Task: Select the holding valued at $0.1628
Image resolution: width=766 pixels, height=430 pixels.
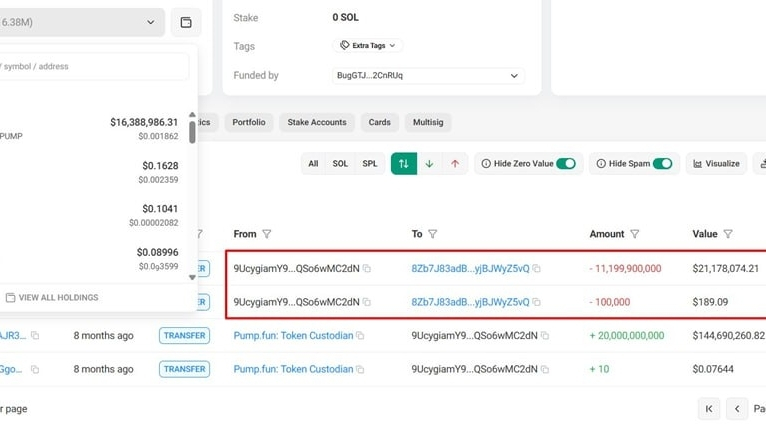Action: click(x=93, y=172)
